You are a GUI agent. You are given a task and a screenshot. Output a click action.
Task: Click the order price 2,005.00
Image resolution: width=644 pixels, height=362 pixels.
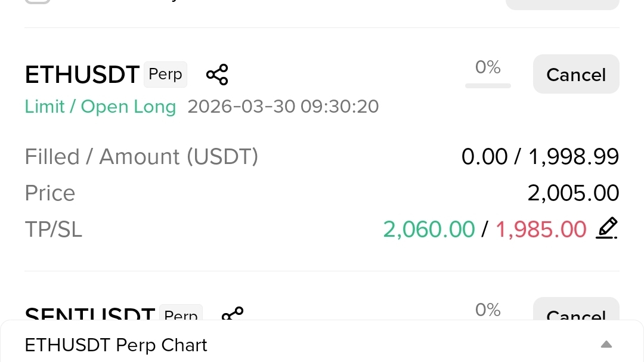573,193
